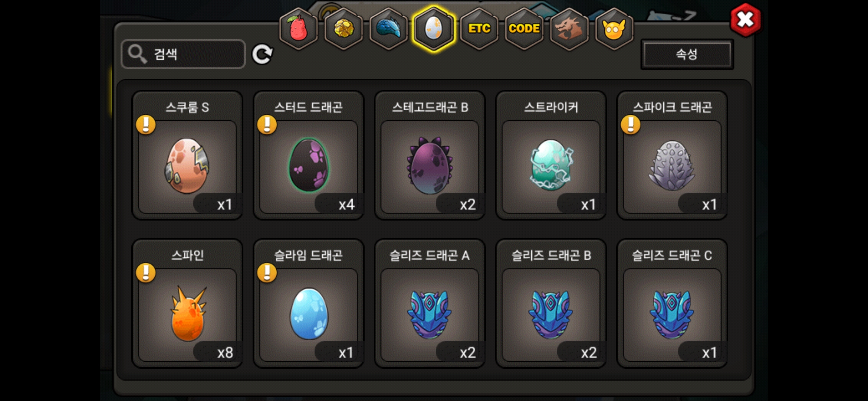Viewport: 868px width, 401px height.
Task: Open the ETC category tab
Action: point(479,29)
